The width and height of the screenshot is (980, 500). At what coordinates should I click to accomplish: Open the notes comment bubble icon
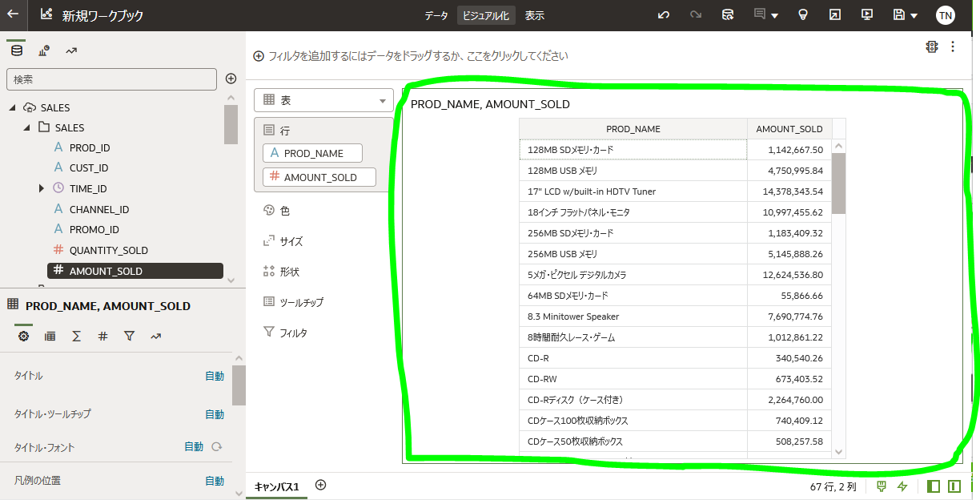pos(760,15)
